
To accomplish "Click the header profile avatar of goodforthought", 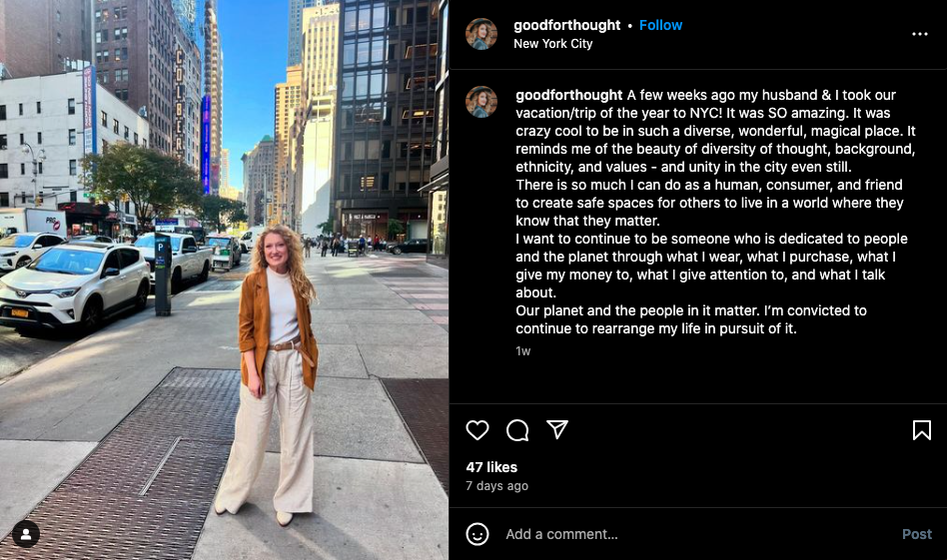I will (x=481, y=34).
